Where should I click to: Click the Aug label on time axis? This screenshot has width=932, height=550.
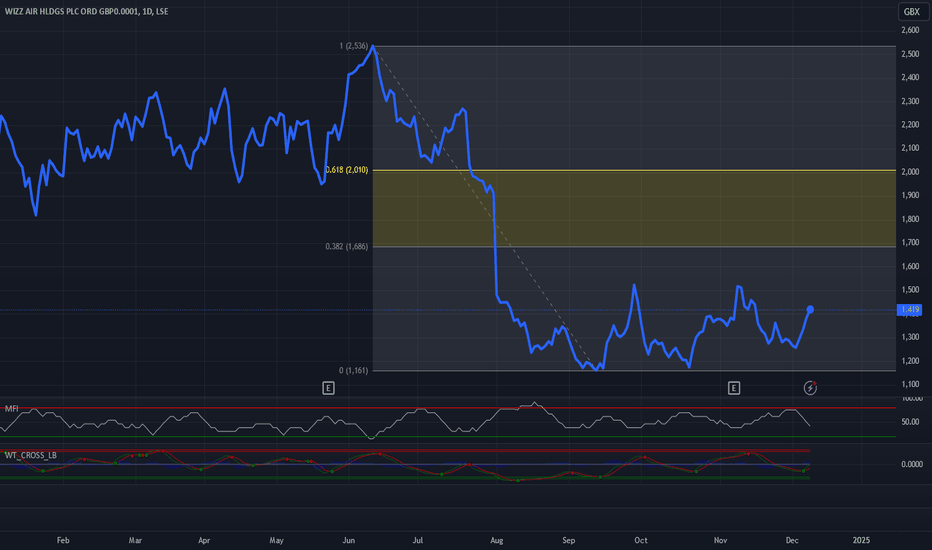(x=496, y=540)
